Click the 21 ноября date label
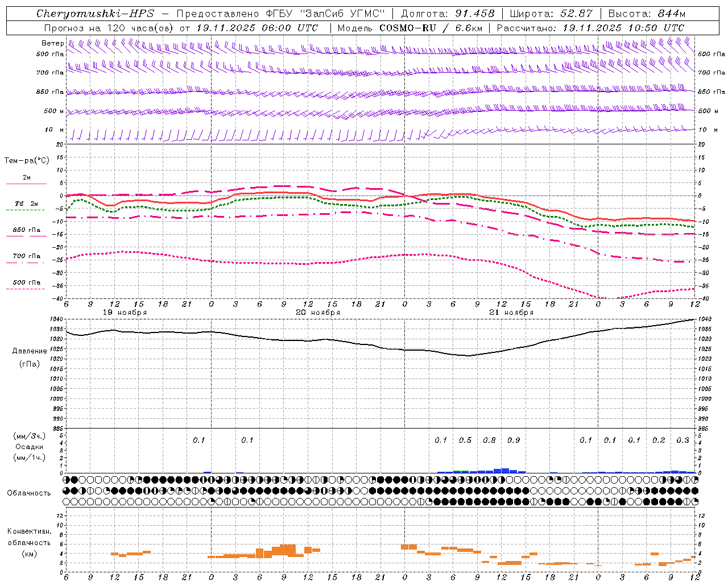728x582 pixels. [x=511, y=313]
